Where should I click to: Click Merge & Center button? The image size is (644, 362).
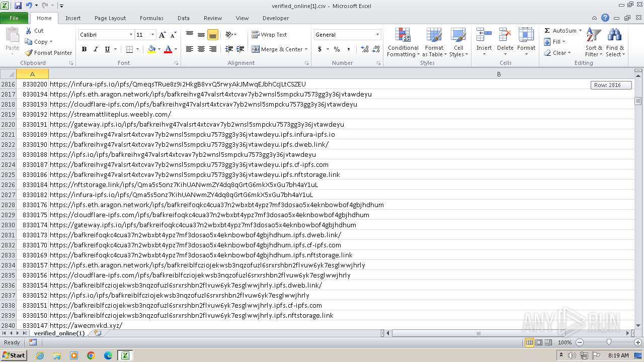point(277,49)
